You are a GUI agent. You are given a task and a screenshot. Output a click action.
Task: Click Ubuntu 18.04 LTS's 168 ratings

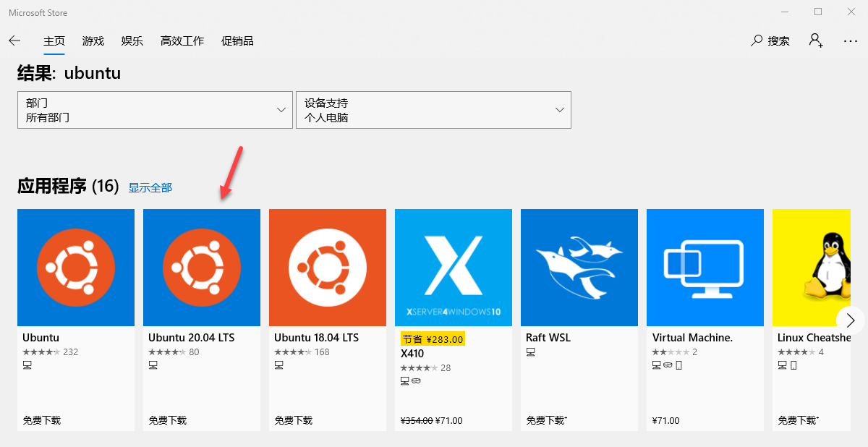coord(302,352)
